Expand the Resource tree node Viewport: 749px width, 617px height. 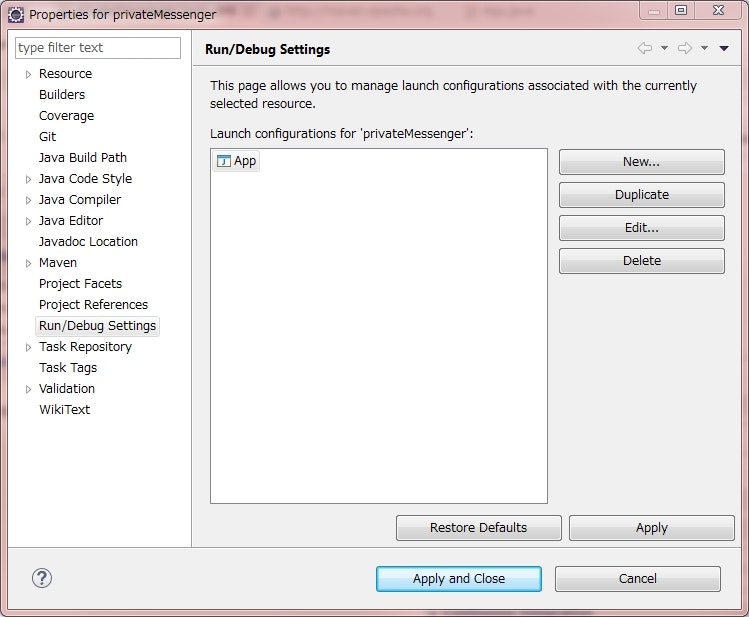click(28, 74)
